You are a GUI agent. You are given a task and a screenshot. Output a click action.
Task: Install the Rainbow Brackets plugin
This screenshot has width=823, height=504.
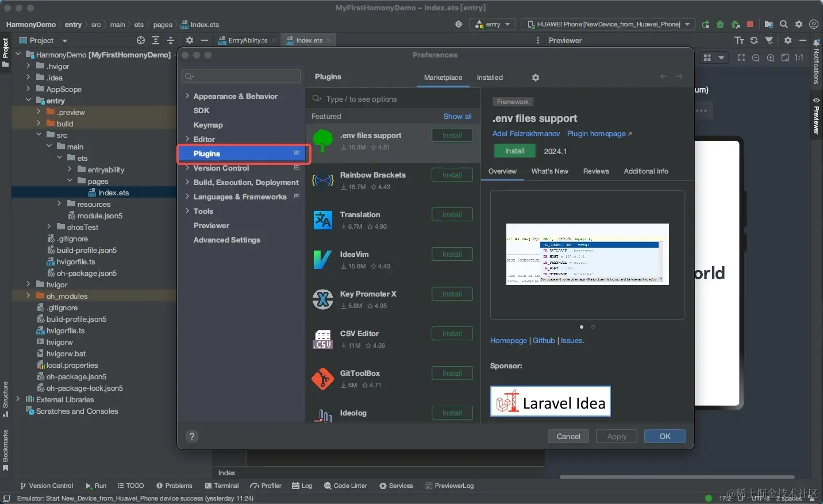452,175
